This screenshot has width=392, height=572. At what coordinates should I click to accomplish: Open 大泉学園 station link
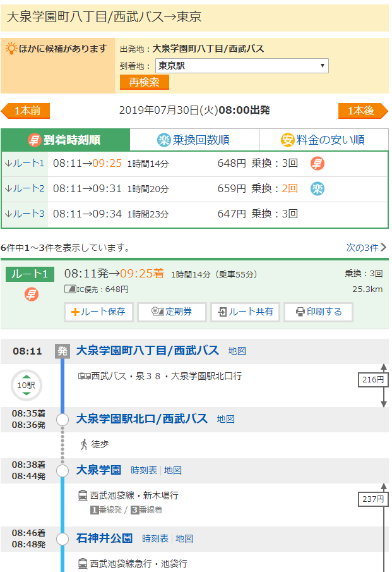(x=98, y=470)
